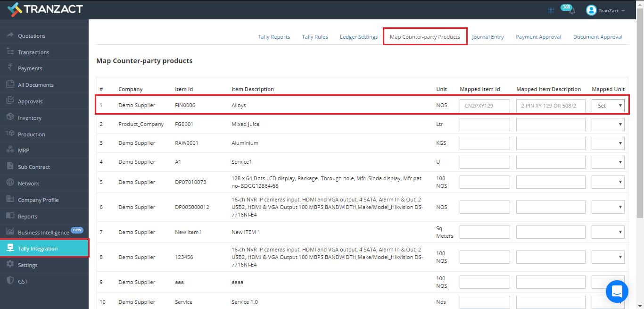This screenshot has width=644, height=309.
Task: Click Mapped Item Id field for Alloys
Action: (485, 106)
